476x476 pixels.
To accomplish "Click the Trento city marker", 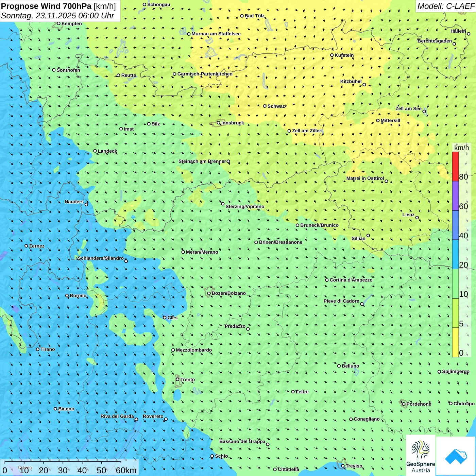I will (177, 379).
